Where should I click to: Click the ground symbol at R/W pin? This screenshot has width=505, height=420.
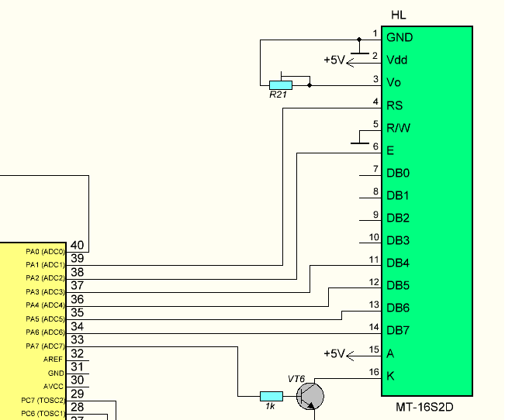[x=359, y=140]
